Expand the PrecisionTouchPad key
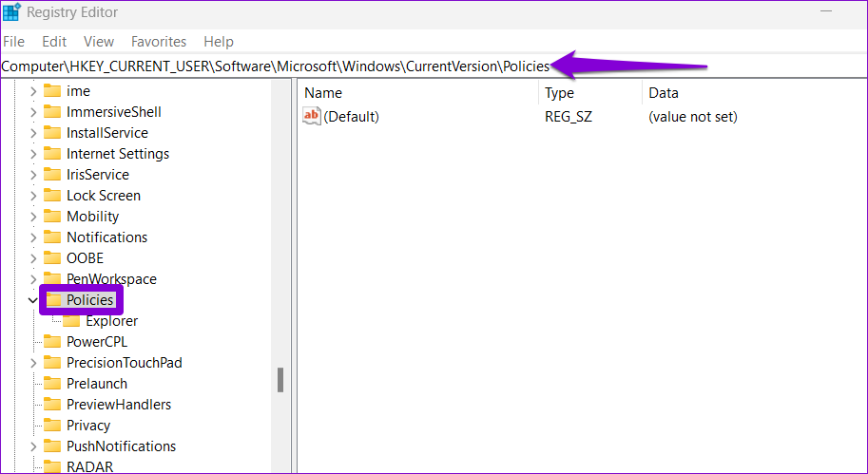 point(33,363)
